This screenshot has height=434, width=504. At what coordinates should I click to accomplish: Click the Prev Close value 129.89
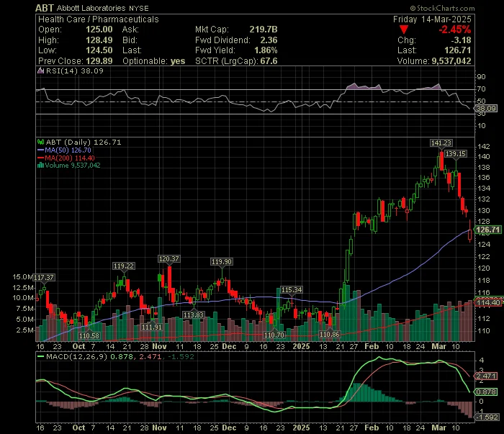(99, 61)
